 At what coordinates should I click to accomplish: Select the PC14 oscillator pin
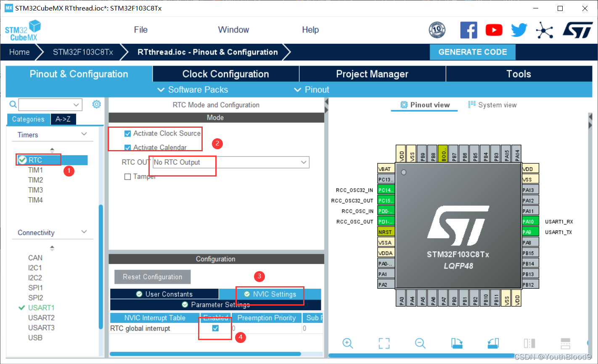[x=386, y=190]
